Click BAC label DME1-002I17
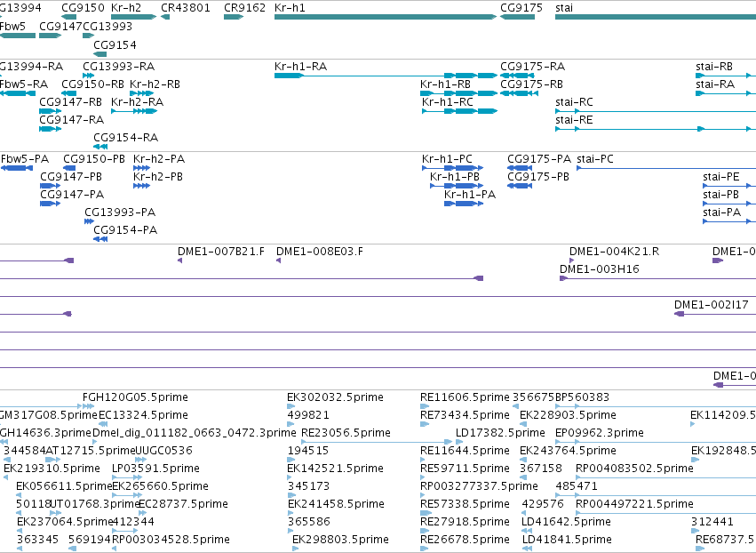 coord(712,305)
